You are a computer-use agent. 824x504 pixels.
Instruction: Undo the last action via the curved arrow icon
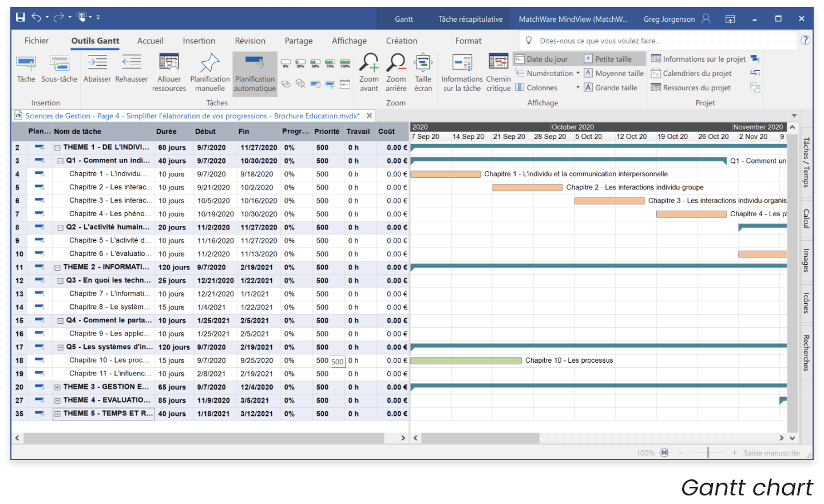coord(37,17)
